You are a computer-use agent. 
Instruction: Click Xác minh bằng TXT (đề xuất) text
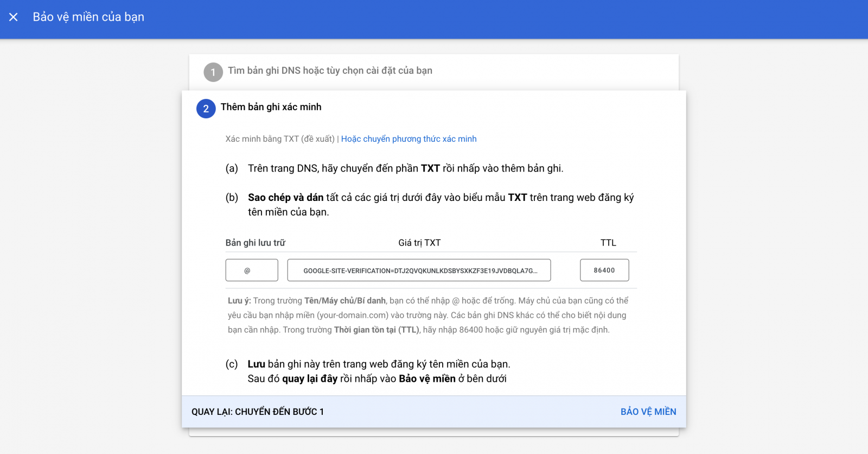(x=280, y=139)
